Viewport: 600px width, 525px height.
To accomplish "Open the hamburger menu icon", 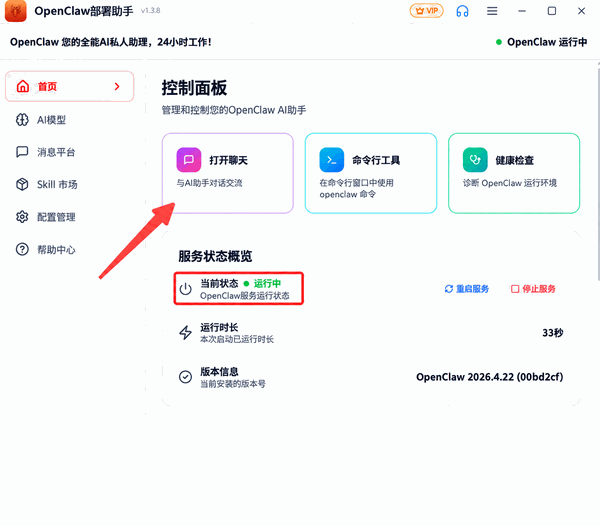I will coord(492,11).
